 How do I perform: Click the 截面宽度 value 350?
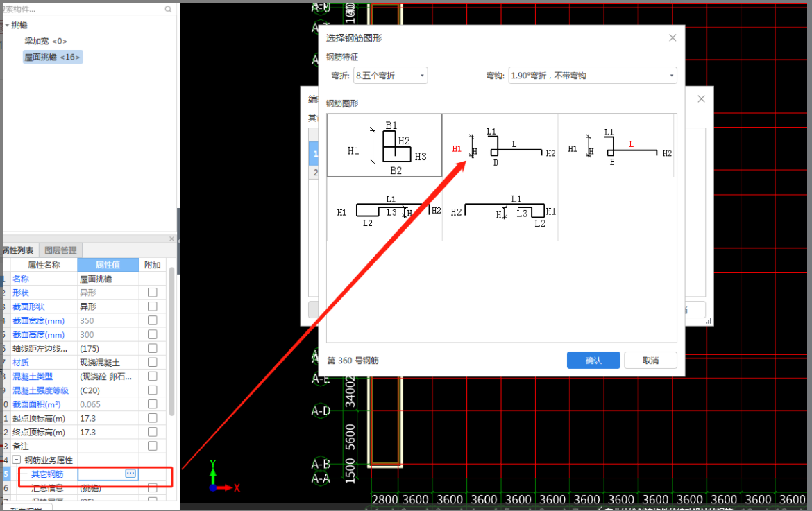pos(108,320)
